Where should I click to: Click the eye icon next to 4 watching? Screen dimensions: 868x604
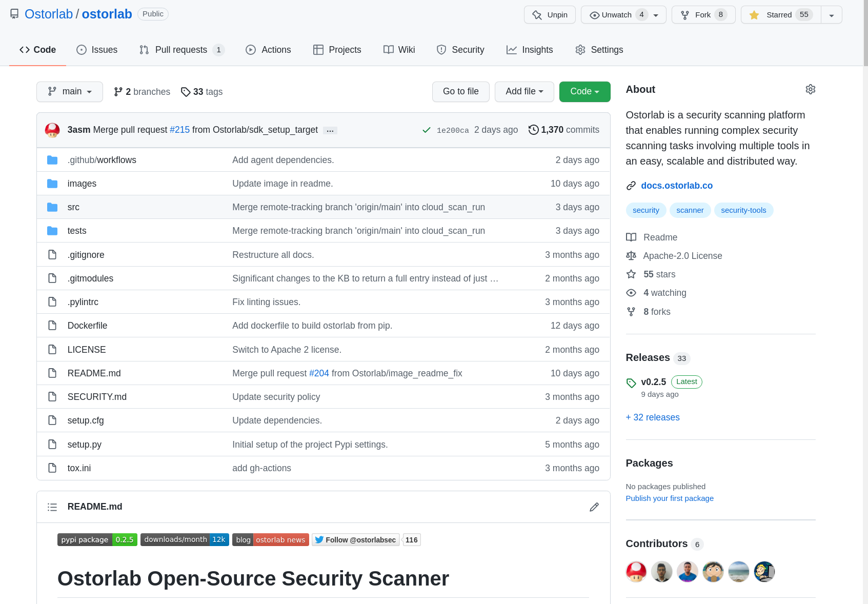(x=631, y=293)
